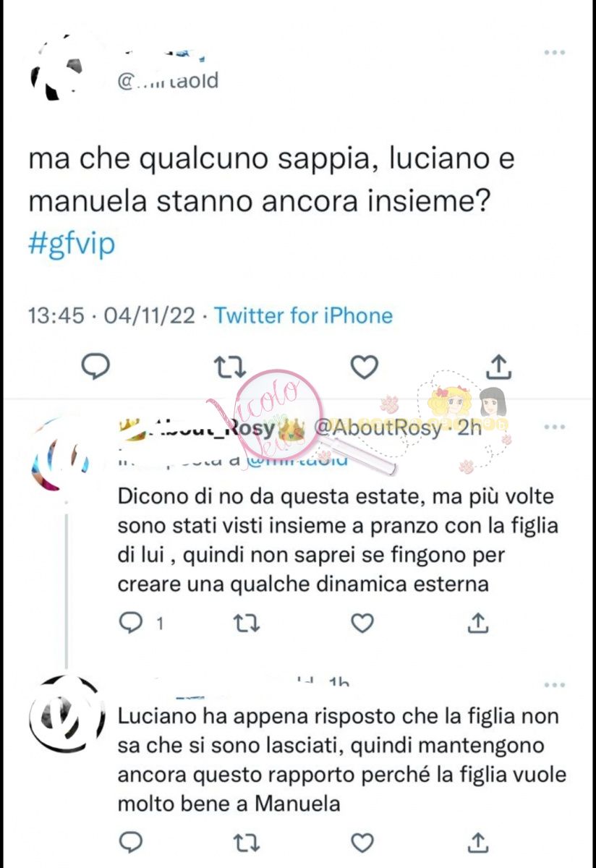
Task: Open AboutRosy's profile picture
Action: pyautogui.click(x=61, y=454)
